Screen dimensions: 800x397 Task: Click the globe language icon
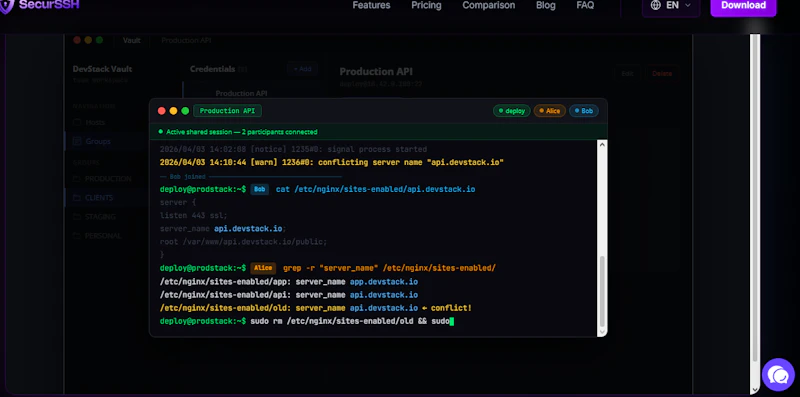click(x=656, y=5)
